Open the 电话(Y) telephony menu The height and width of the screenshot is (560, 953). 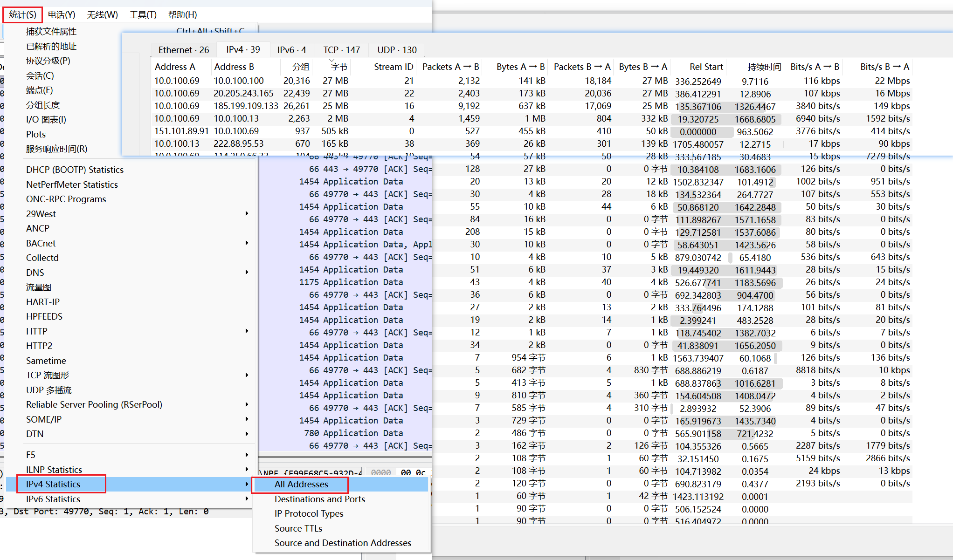pyautogui.click(x=62, y=15)
